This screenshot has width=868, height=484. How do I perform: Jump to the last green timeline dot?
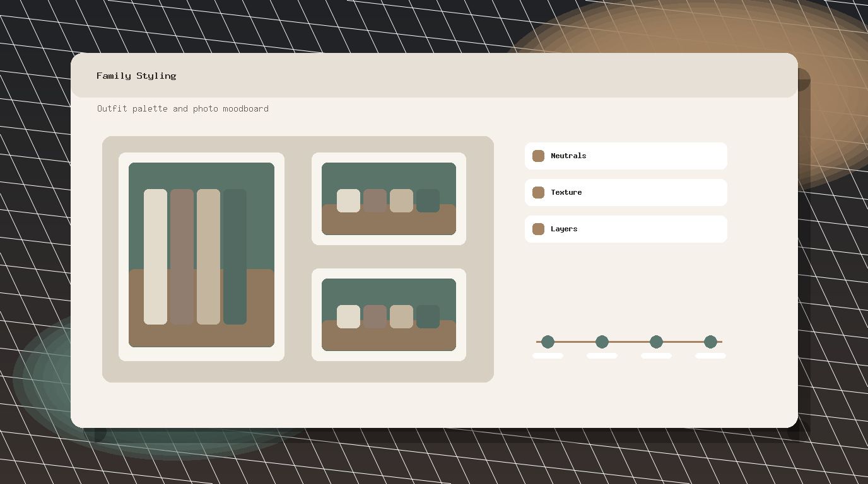click(x=710, y=342)
